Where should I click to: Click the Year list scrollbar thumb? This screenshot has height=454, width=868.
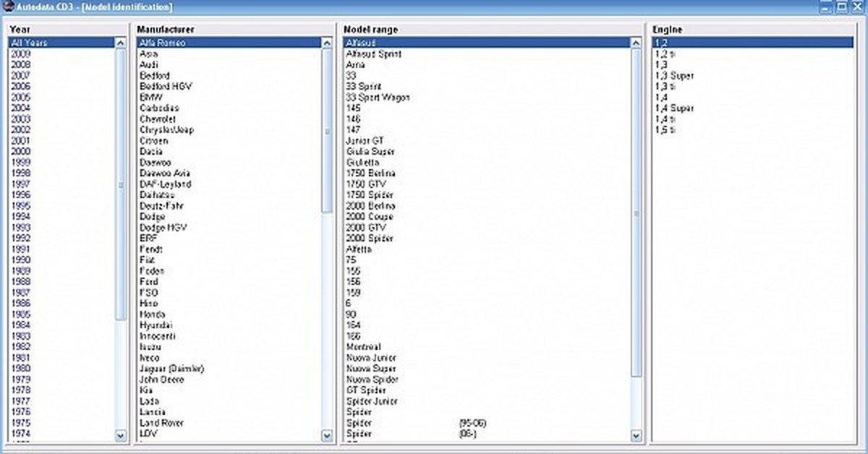point(121,184)
